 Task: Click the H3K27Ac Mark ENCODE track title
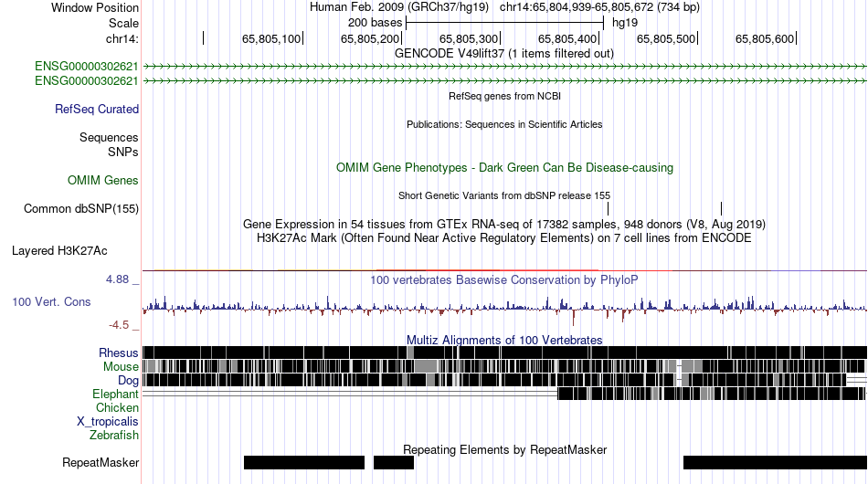coord(504,238)
